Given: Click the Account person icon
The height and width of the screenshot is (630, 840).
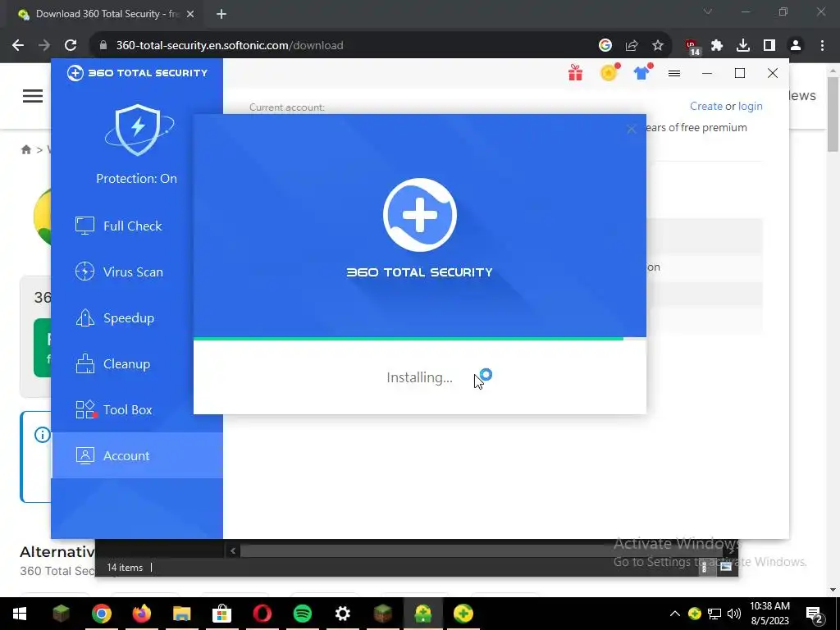Looking at the screenshot, I should [84, 455].
